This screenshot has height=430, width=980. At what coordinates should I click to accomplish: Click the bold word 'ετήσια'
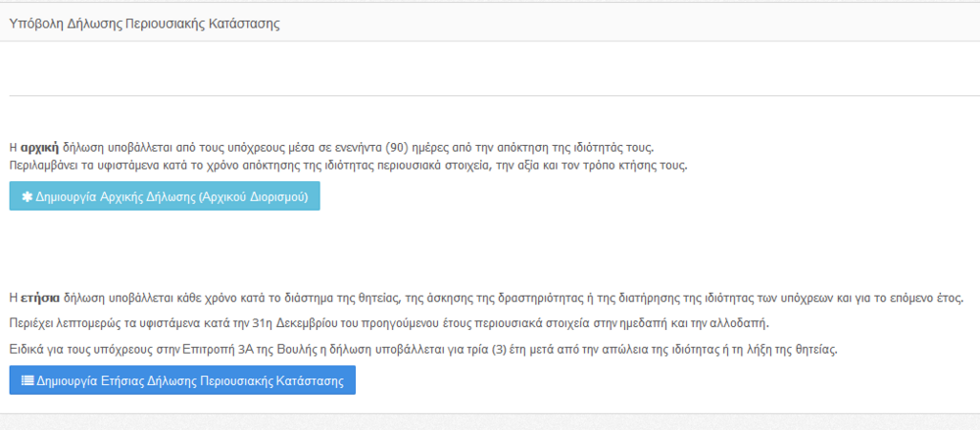pyautogui.click(x=40, y=298)
